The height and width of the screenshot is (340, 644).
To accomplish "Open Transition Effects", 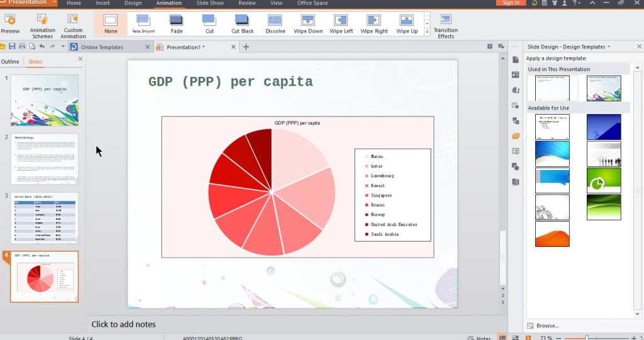I will 446,25.
